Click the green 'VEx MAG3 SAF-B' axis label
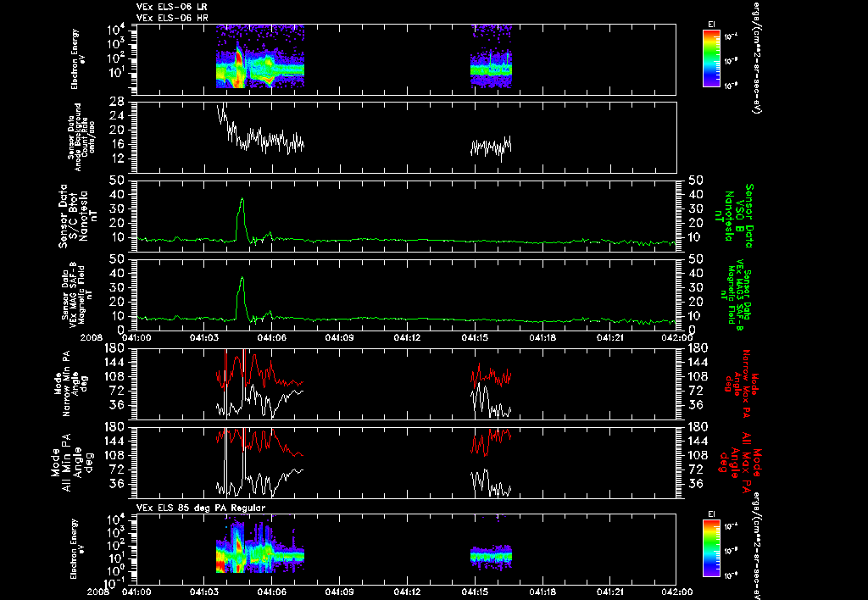 point(737,295)
